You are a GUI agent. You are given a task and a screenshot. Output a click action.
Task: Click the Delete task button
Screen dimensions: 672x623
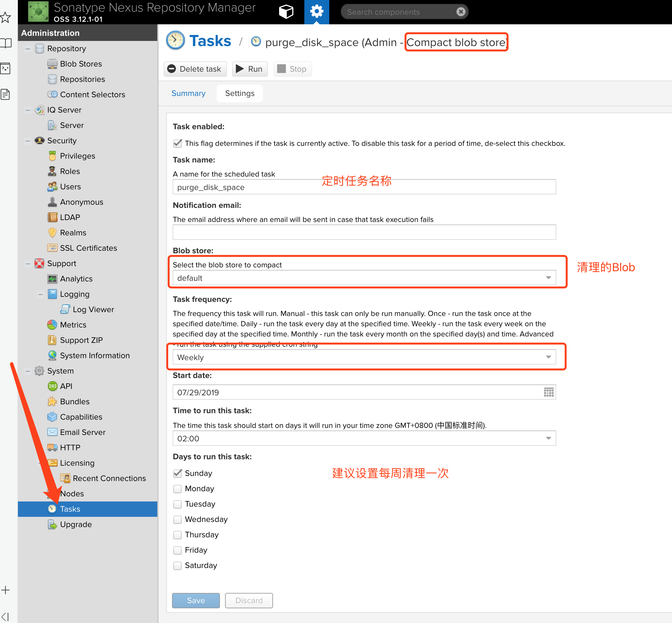(195, 69)
